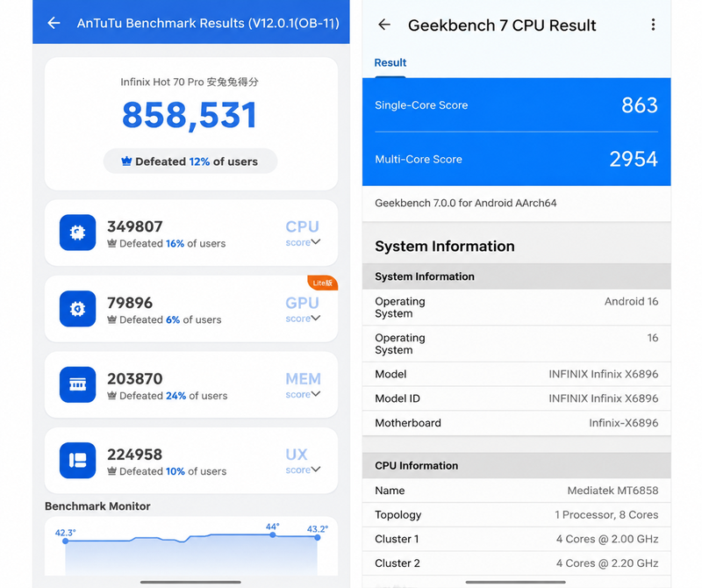Open Geekbench three-dot overflow menu
The height and width of the screenshot is (588, 702).
[x=653, y=25]
